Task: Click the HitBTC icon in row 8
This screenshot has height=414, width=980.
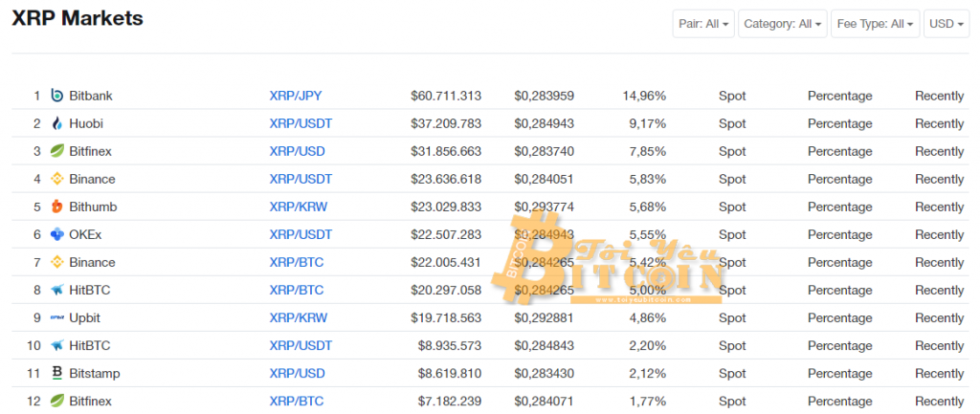Action: pyautogui.click(x=56, y=291)
